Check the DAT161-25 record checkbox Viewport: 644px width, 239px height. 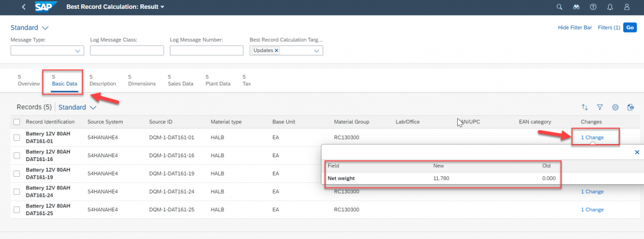coord(17,209)
